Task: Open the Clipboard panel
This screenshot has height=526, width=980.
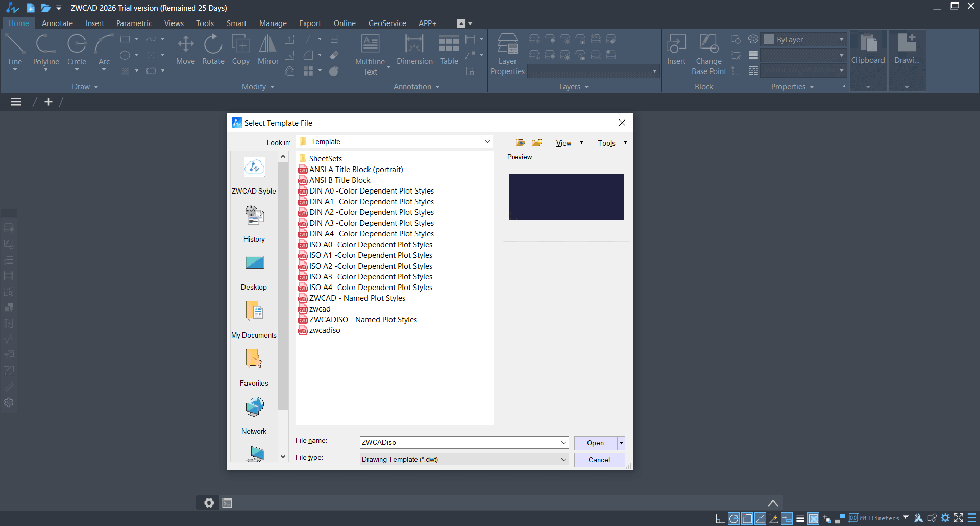Action: 868,60
